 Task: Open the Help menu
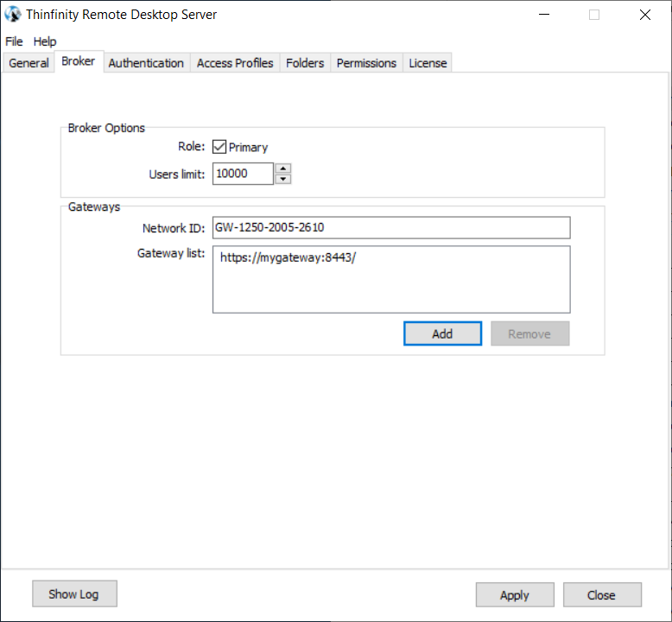(45, 41)
